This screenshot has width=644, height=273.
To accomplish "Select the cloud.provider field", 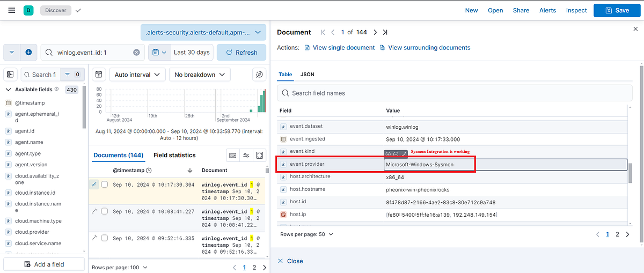I will point(32,232).
